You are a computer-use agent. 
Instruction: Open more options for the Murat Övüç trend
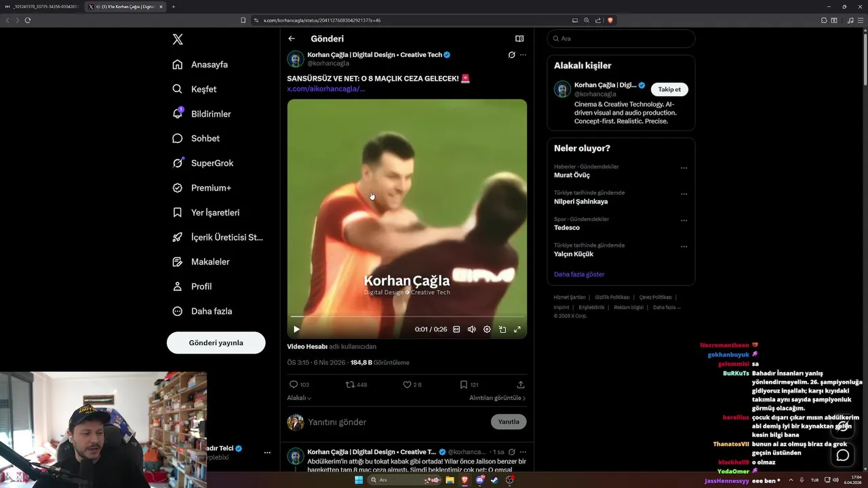684,168
